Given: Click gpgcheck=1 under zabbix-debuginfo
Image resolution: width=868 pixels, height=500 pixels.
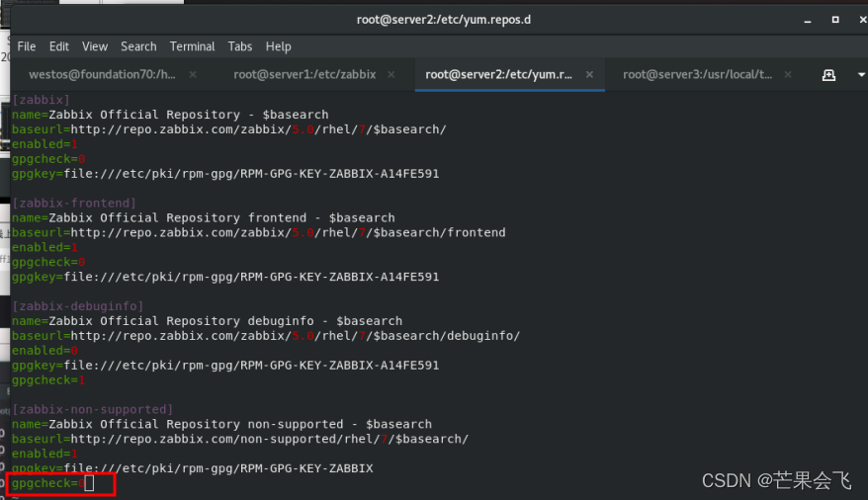Looking at the screenshot, I should click(48, 380).
